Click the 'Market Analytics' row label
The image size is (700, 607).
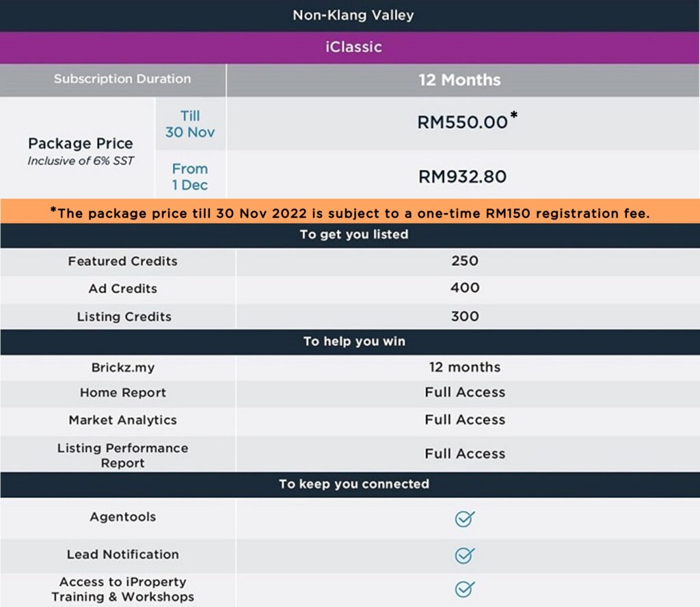(123, 420)
